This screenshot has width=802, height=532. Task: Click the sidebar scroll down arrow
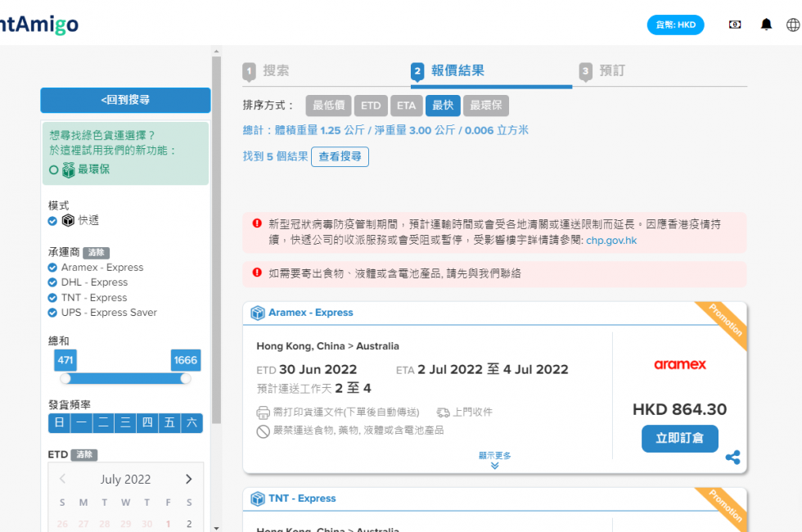coord(216,528)
